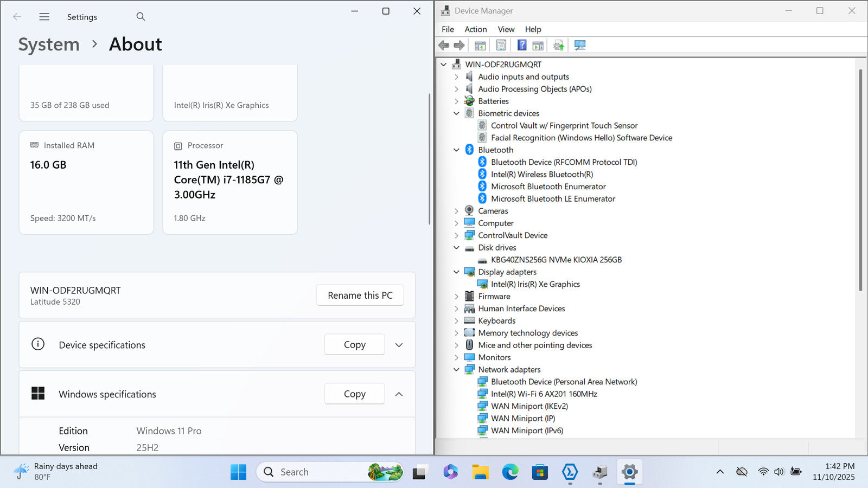This screenshot has width=868, height=488.
Task: Open File Explorer from the taskbar
Action: [480, 472]
